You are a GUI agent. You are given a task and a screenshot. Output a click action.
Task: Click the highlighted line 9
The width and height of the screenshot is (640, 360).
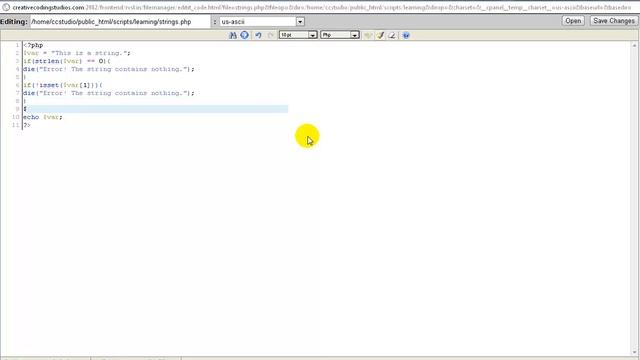tap(155, 109)
